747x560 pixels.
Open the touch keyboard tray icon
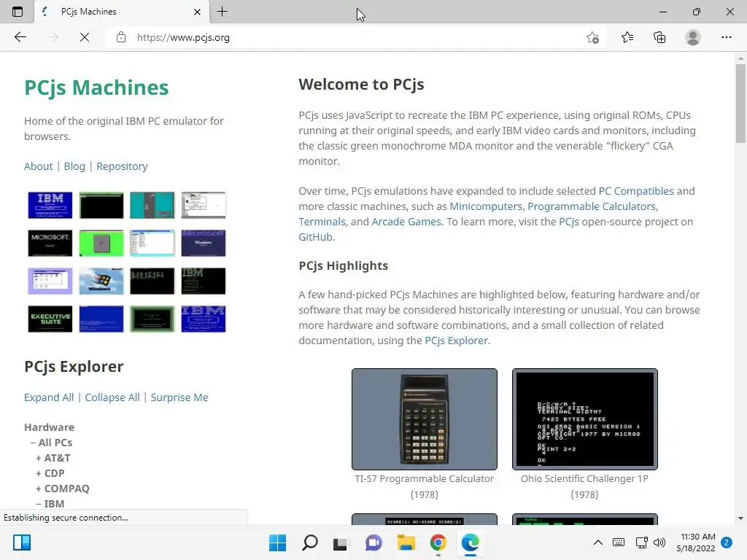(619, 542)
